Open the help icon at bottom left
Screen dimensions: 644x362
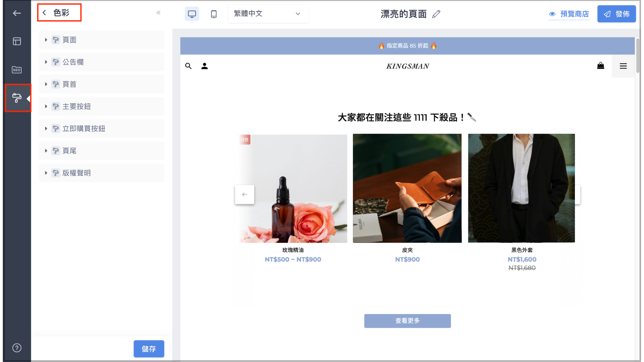coord(16,348)
